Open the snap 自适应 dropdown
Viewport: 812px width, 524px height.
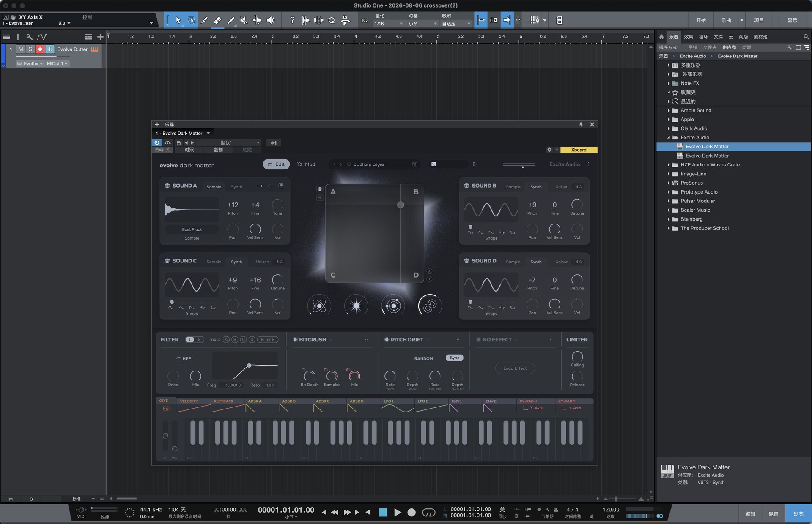456,24
